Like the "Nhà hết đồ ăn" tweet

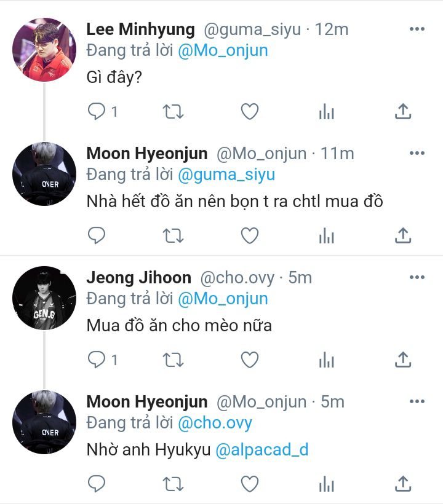click(249, 235)
